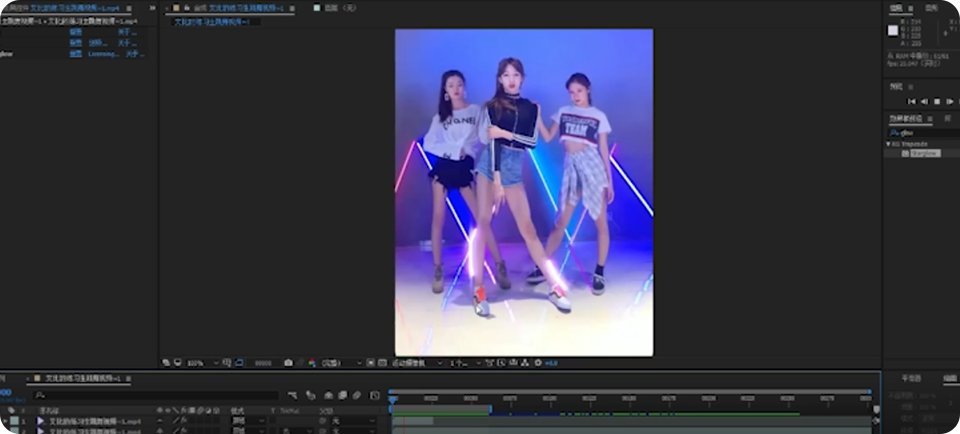Image resolution: width=960 pixels, height=434 pixels.
Task: Open the Licensing... link in Effect Controls
Action: click(x=103, y=54)
